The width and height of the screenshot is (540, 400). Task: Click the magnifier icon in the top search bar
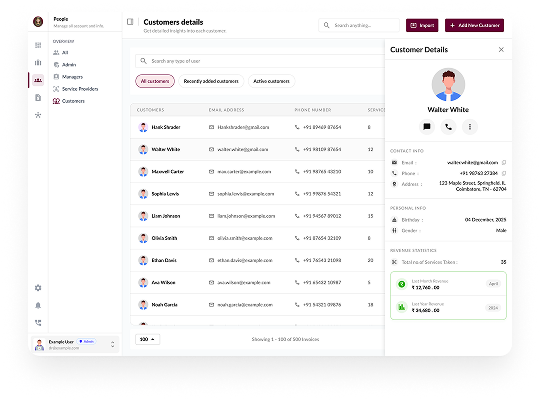click(326, 25)
